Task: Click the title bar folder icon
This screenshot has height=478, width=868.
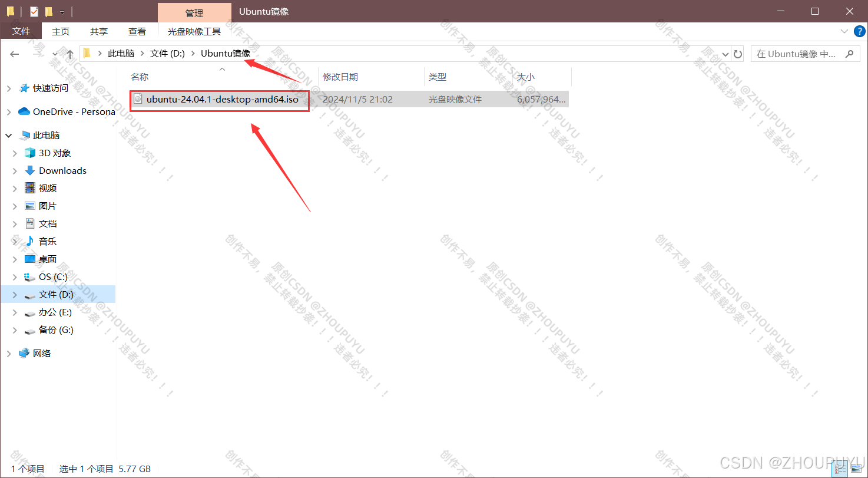Action: pos(11,11)
